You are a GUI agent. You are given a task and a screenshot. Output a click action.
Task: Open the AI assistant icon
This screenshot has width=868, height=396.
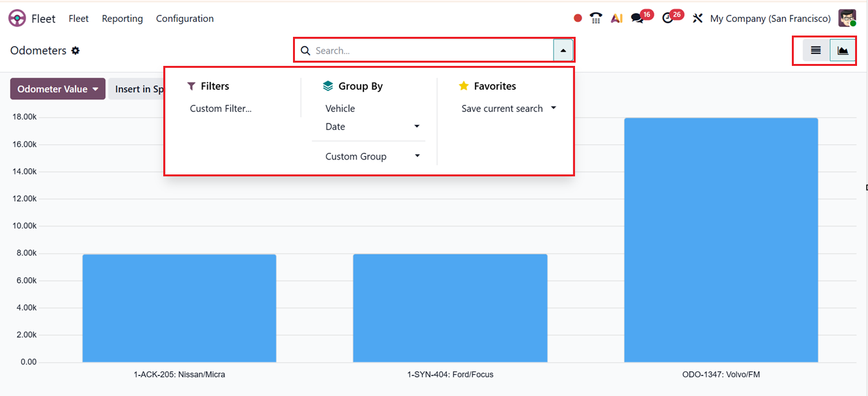tap(616, 19)
